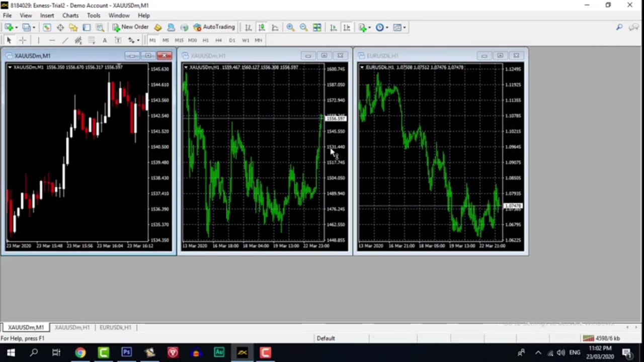The height and width of the screenshot is (362, 644).
Task: Expand the Profiles dropdown arrow
Action: (34, 27)
